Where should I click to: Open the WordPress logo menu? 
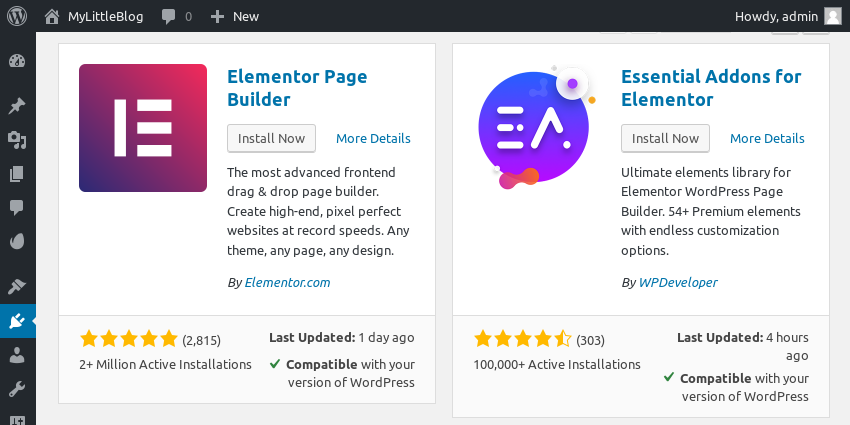tap(17, 16)
